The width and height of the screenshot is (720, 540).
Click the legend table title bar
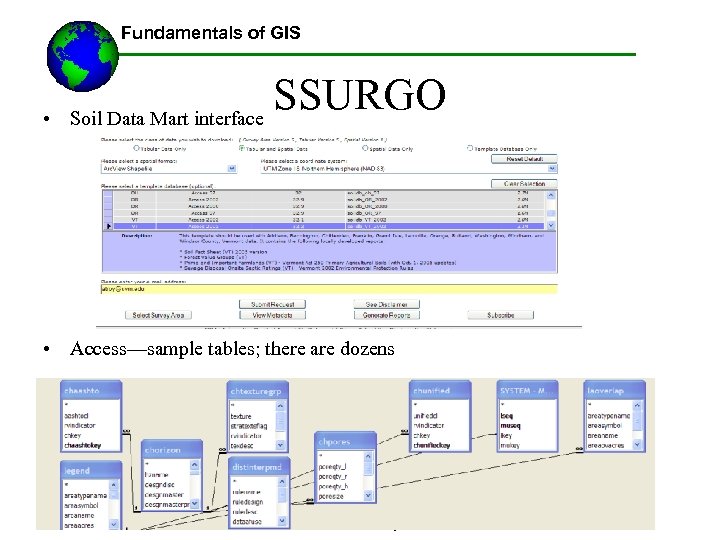[91, 471]
